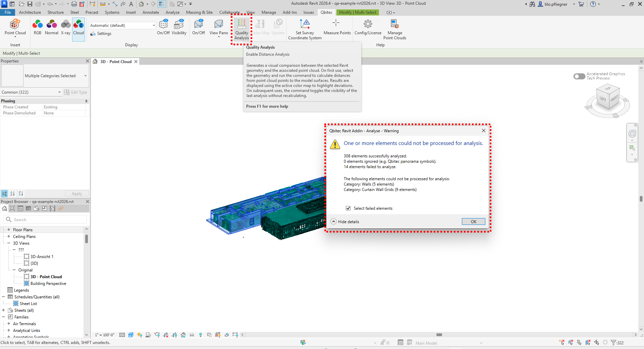Open Manage Point Clouds
The height and width of the screenshot is (349, 644).
tap(395, 29)
